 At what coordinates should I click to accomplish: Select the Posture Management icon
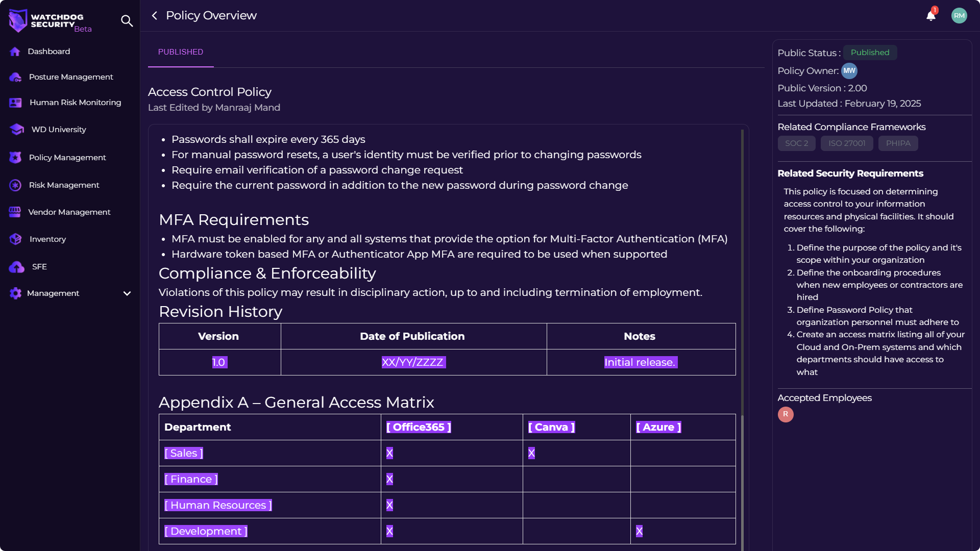tap(14, 77)
